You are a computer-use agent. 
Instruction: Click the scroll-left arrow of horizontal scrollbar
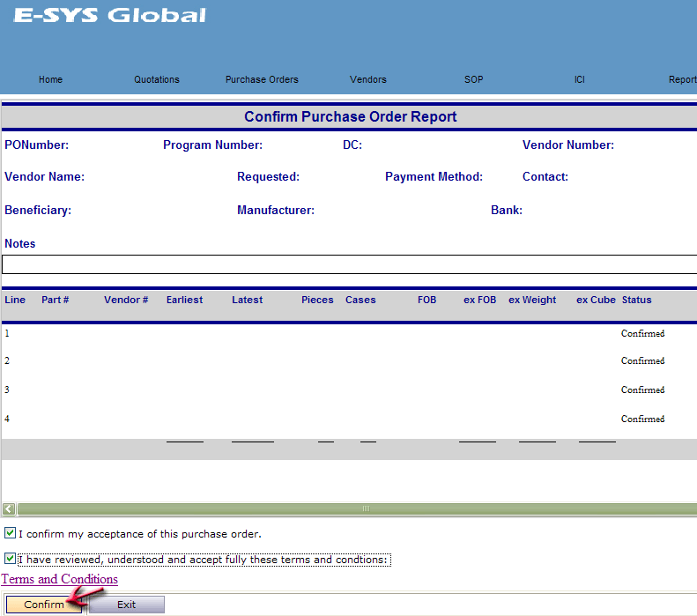[9, 508]
